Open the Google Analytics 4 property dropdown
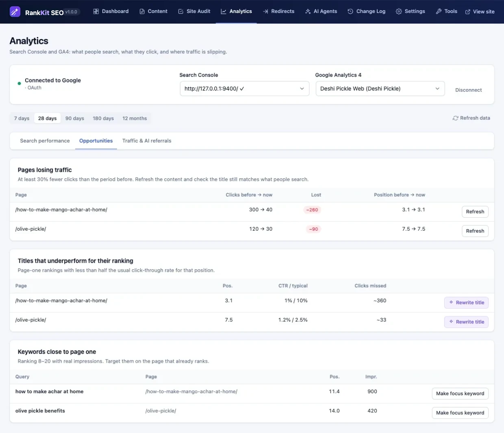 [x=380, y=89]
